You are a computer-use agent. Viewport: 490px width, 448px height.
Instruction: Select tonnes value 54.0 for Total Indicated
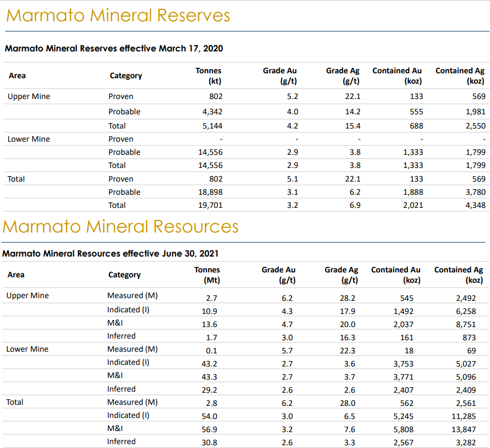pos(209,416)
